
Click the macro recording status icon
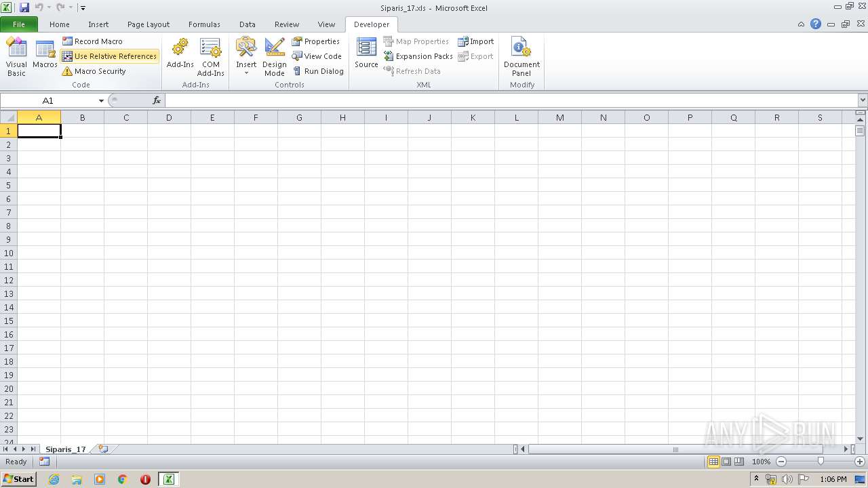click(44, 462)
